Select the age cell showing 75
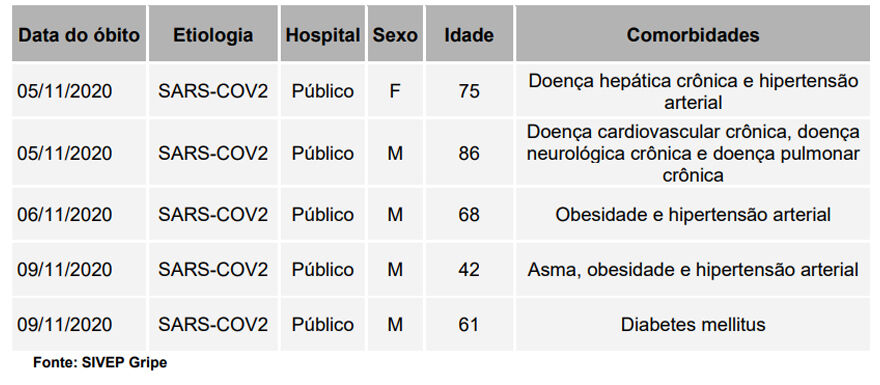The image size is (880, 385). pos(469,90)
